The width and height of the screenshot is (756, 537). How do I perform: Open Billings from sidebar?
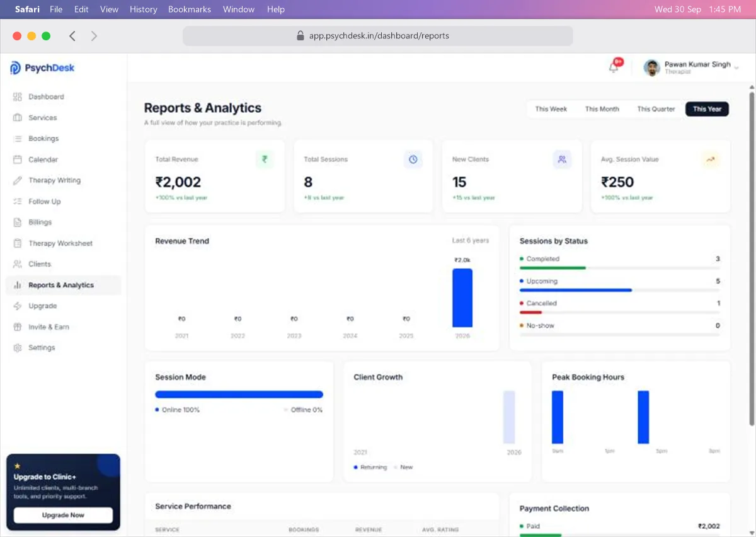pos(40,222)
